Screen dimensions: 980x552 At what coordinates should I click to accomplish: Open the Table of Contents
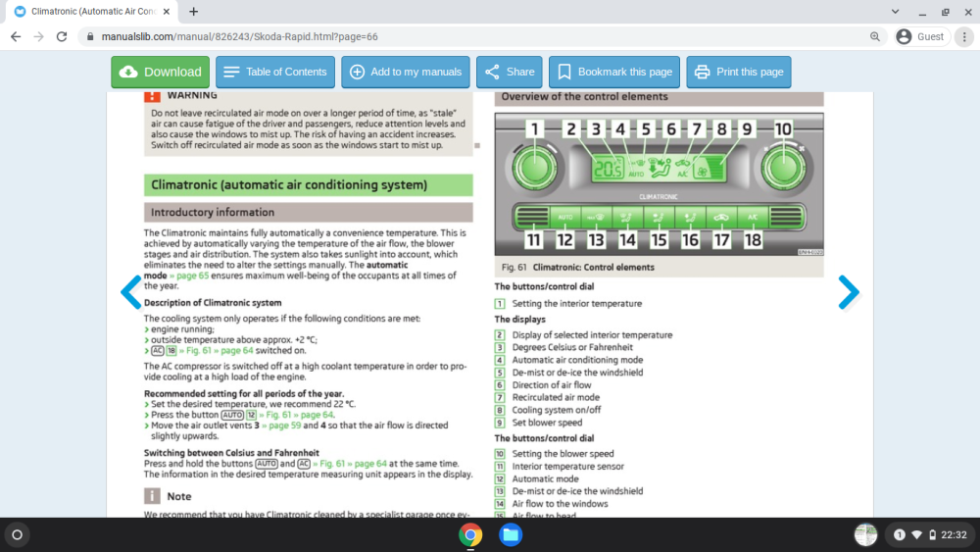click(275, 72)
